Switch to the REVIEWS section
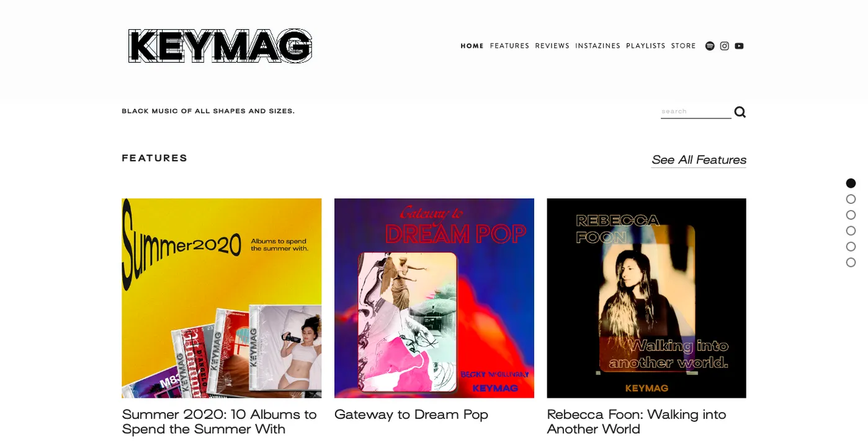868x445 pixels. pyautogui.click(x=552, y=45)
